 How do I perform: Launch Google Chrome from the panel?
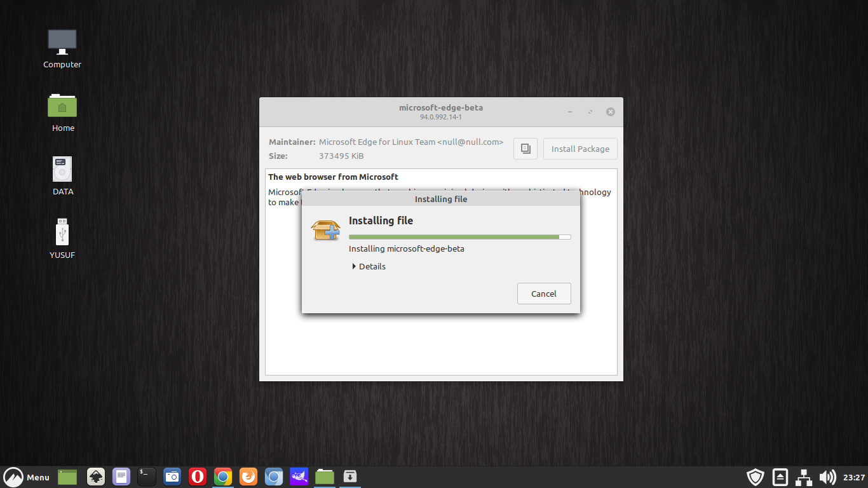pos(223,477)
